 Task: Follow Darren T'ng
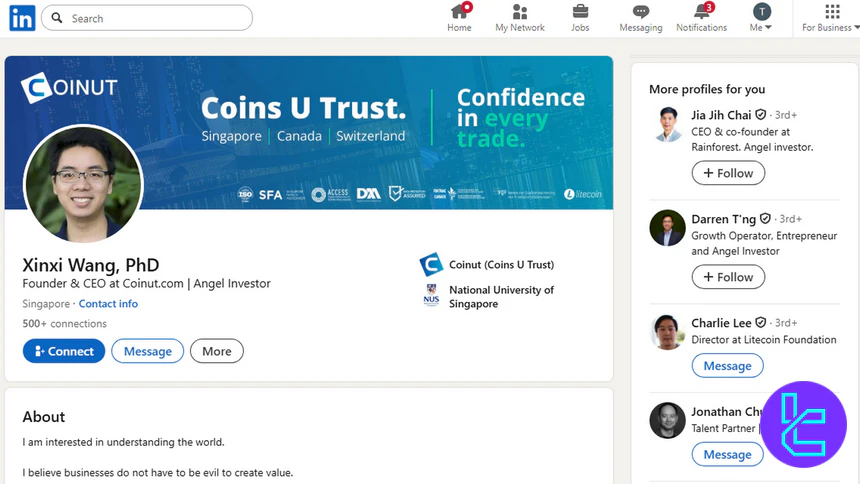tap(728, 277)
